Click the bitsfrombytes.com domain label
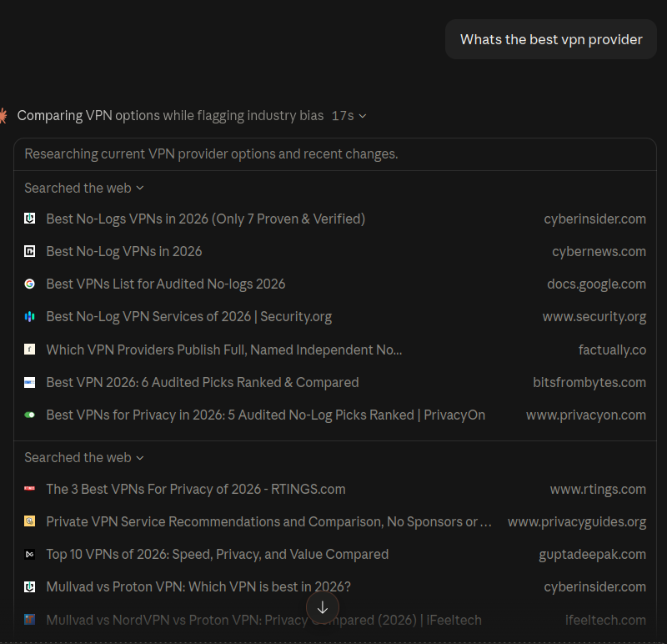667x644 pixels. 589,382
